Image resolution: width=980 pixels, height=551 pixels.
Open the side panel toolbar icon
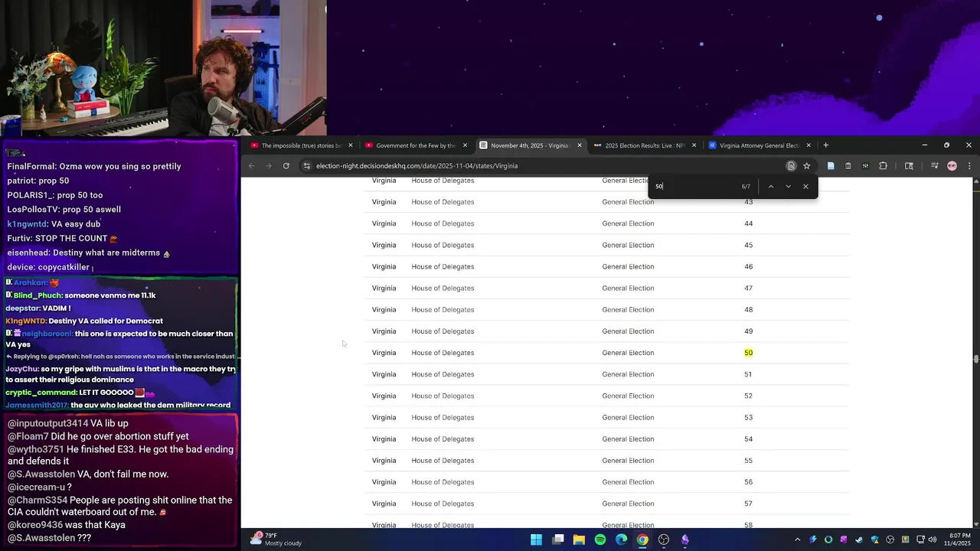point(909,166)
